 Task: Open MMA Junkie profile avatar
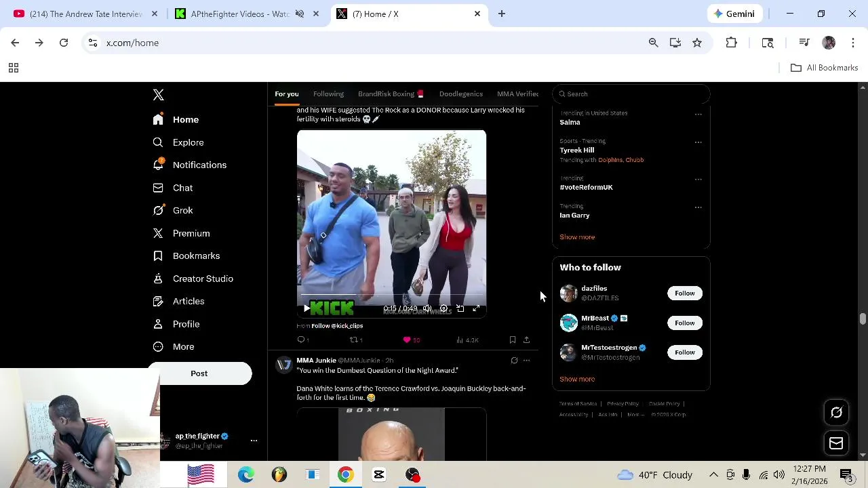pyautogui.click(x=283, y=365)
